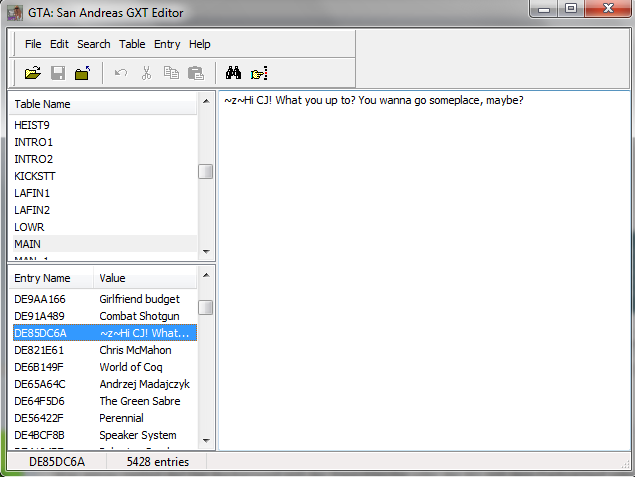Select entry DE64F5D6
635x477 pixels.
(x=39, y=401)
